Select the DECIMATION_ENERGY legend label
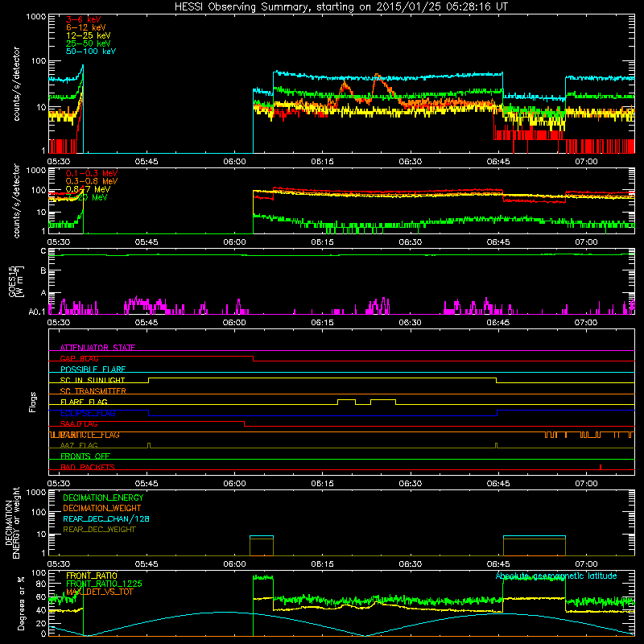 (x=103, y=497)
